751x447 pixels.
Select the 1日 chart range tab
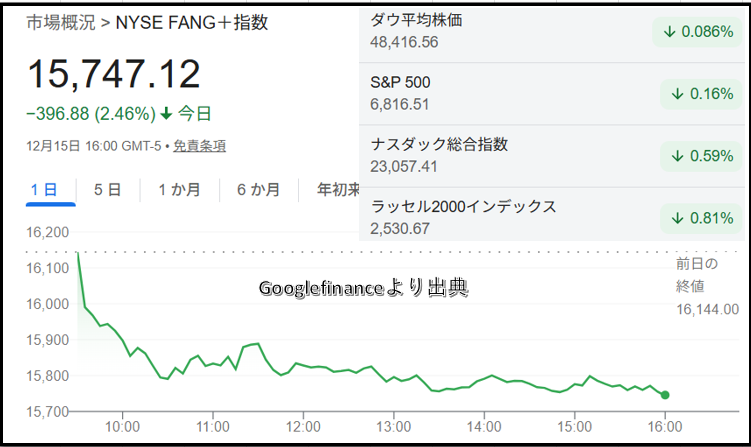point(49,189)
